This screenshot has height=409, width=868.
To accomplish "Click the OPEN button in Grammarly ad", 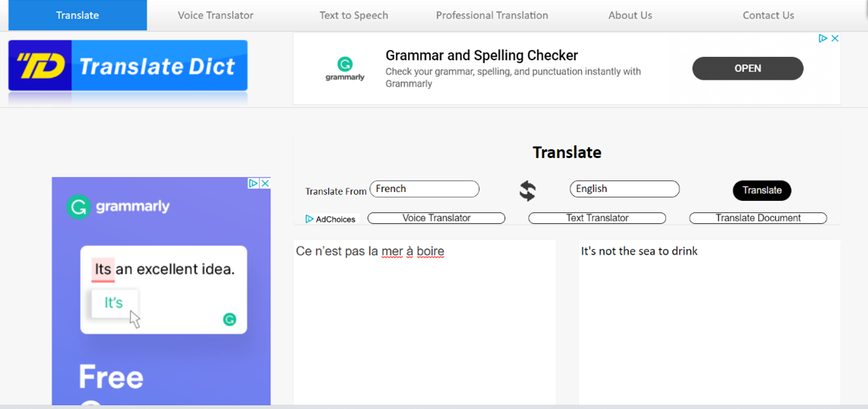I will click(748, 69).
